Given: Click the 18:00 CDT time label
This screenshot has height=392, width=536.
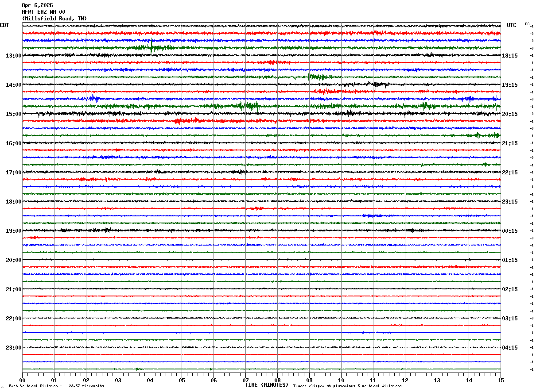Looking at the screenshot, I should point(14,201).
